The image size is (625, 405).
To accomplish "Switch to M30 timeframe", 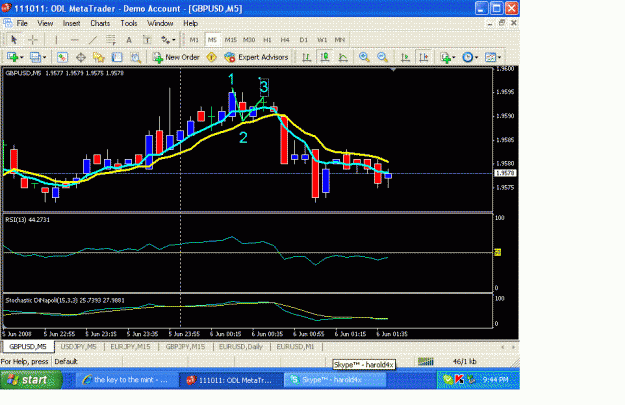I will click(x=249, y=39).
